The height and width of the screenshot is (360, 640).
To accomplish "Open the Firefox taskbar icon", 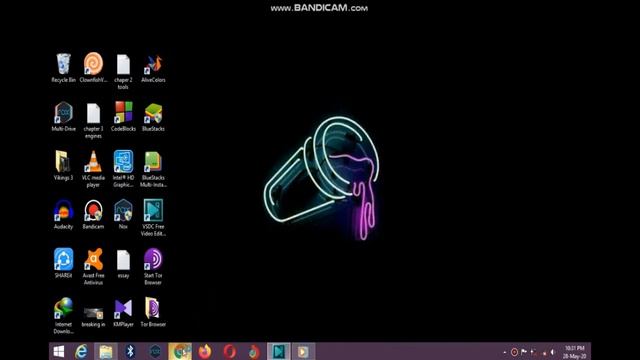I will 205,351.
